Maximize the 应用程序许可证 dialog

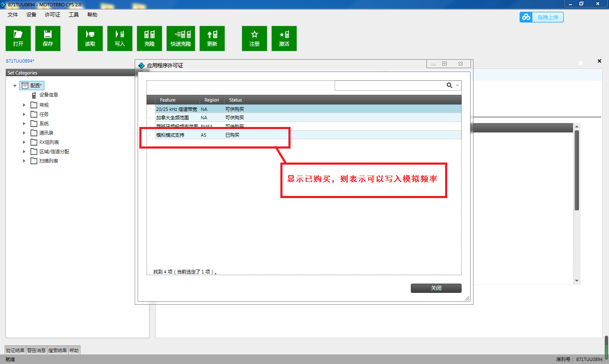point(444,63)
